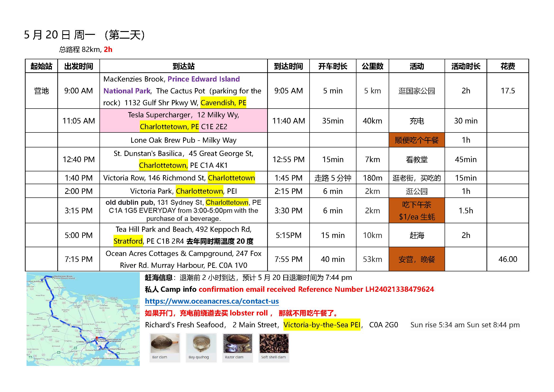Click the old dublin pub bold text
Viewport: 554px width, 392px height.
130,202
